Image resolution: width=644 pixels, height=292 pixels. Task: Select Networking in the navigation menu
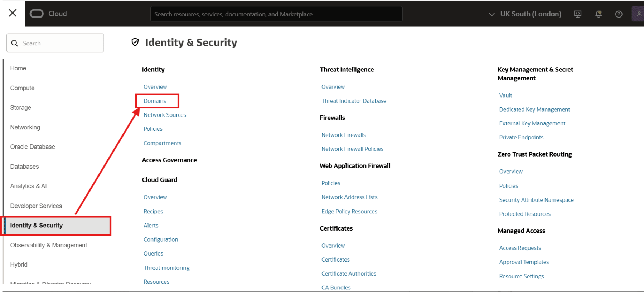[x=25, y=127]
